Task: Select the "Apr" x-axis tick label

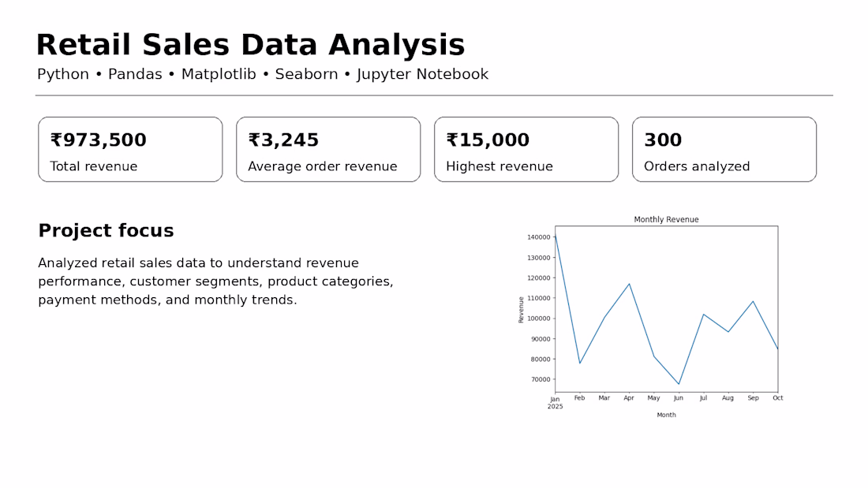Action: 629,398
